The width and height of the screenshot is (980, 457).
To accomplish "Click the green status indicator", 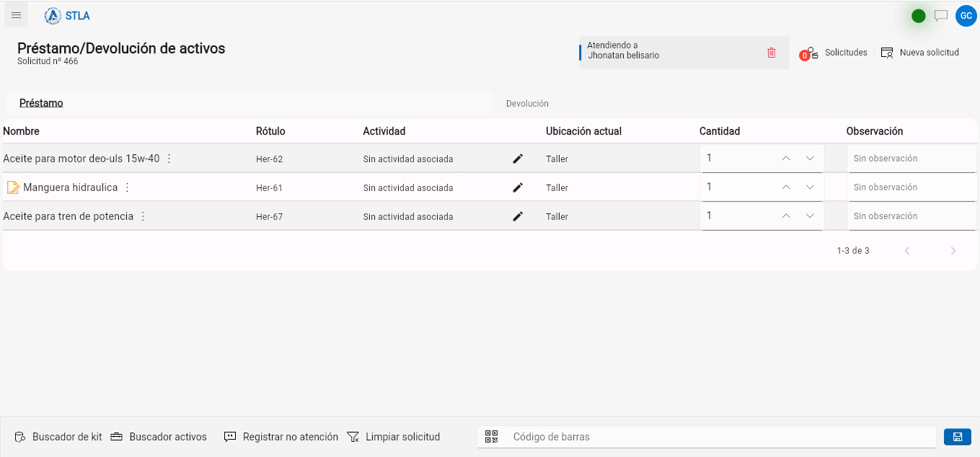I will coord(918,16).
